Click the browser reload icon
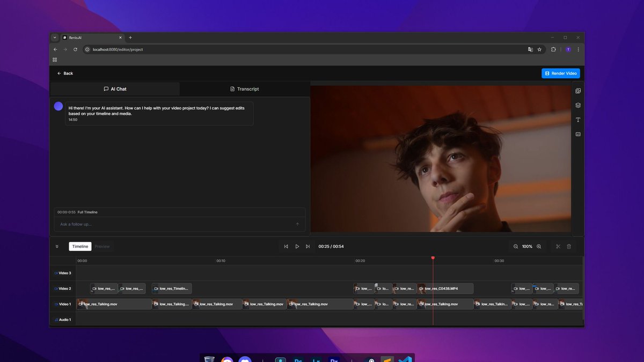This screenshot has width=644, height=362. click(75, 49)
